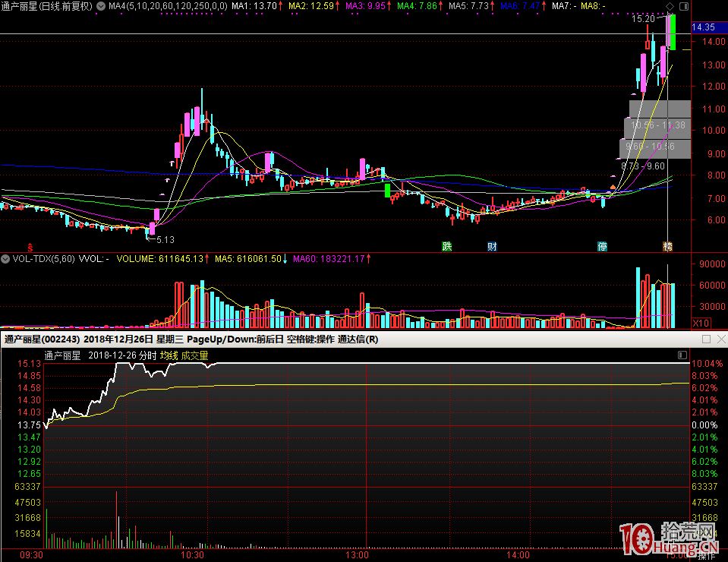728x562 pixels.
Task: Click the intraday window title bar text
Action: click(191, 339)
